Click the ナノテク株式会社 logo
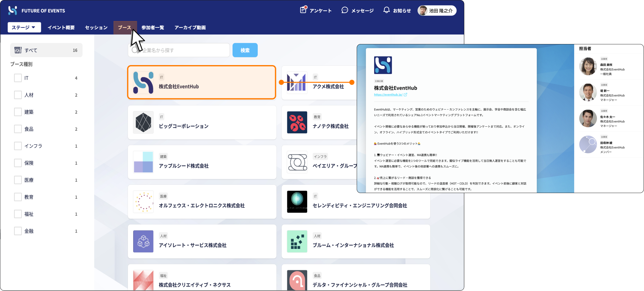 (x=297, y=122)
